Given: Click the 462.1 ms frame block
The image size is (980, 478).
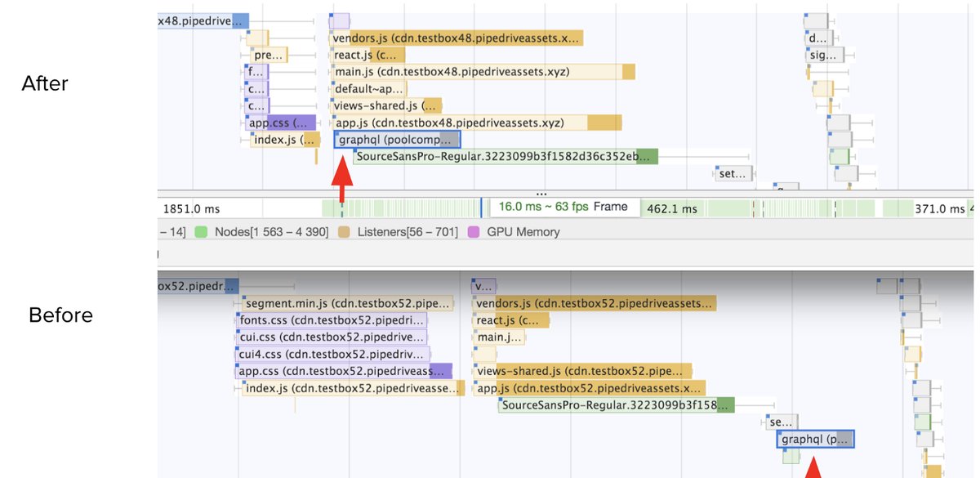Looking at the screenshot, I should 671,208.
